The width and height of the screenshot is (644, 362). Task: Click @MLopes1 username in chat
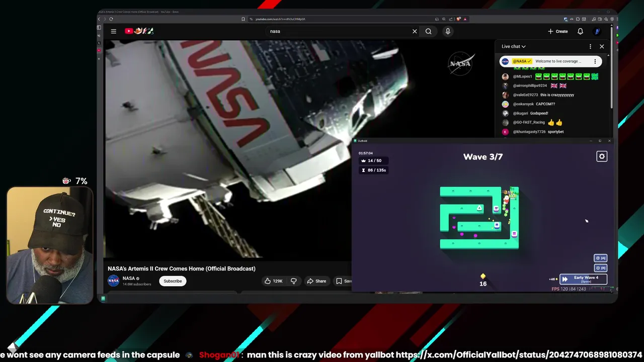point(522,76)
